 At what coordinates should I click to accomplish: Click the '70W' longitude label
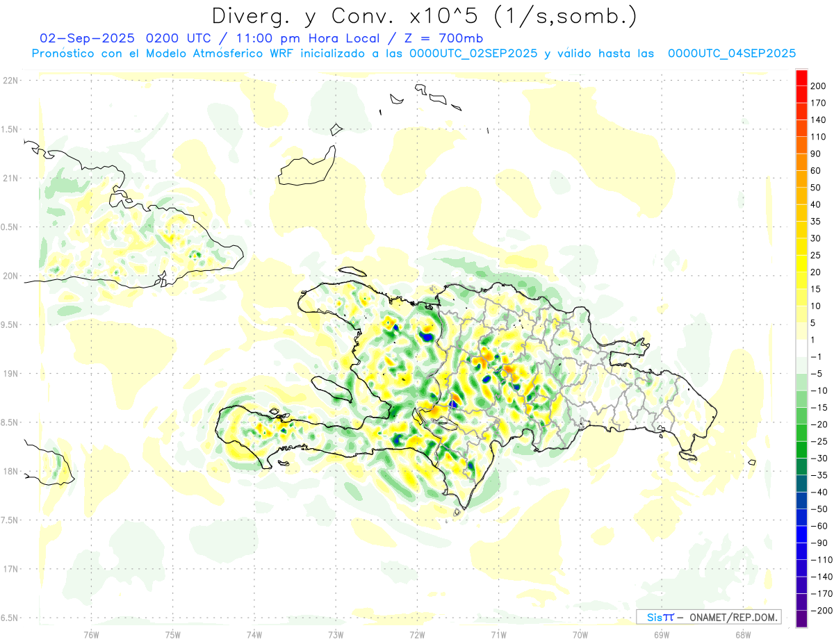pyautogui.click(x=580, y=634)
